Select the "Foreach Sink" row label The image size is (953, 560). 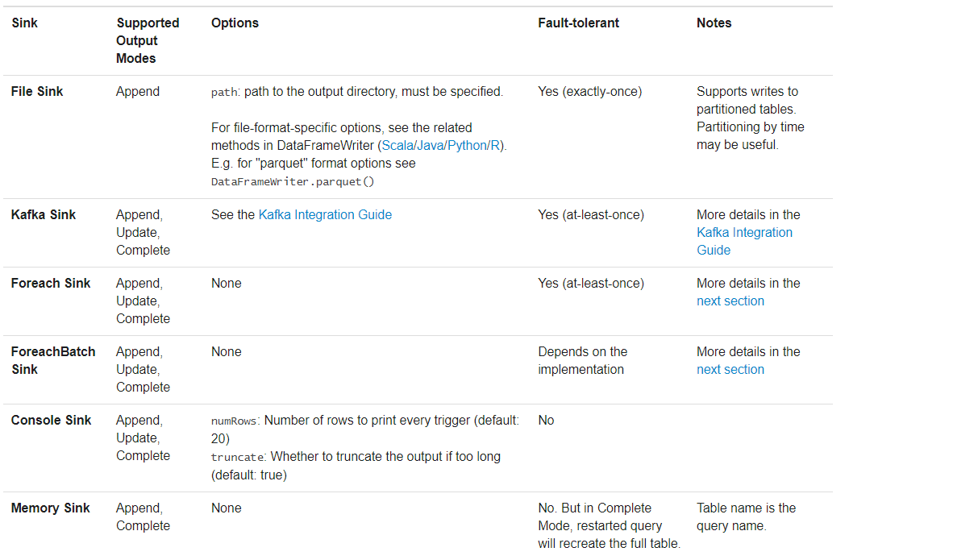51,283
